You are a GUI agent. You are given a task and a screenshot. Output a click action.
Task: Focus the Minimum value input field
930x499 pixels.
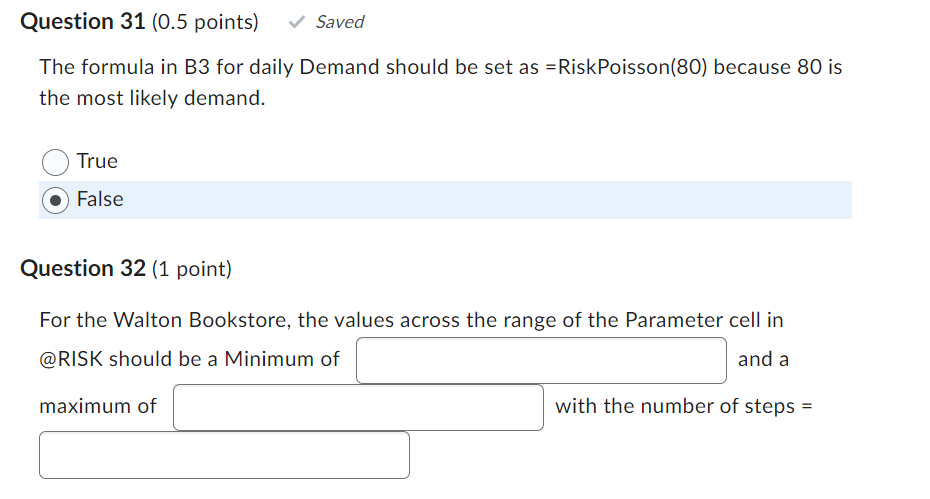tap(541, 360)
